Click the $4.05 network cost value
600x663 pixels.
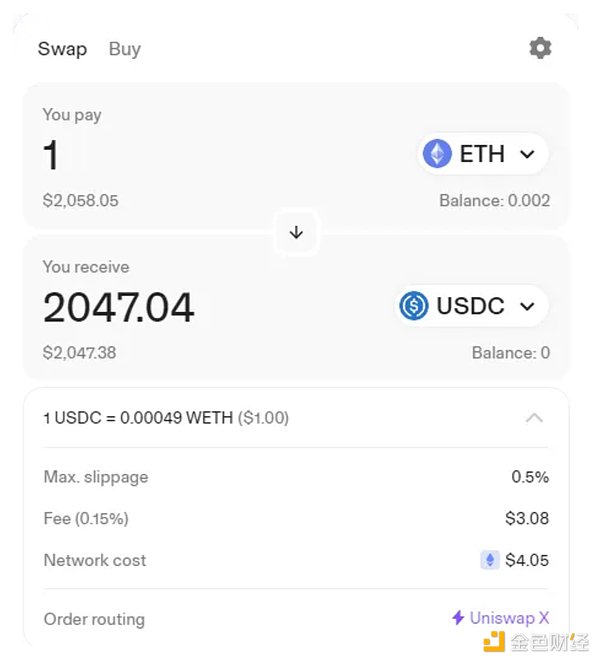pyautogui.click(x=527, y=560)
